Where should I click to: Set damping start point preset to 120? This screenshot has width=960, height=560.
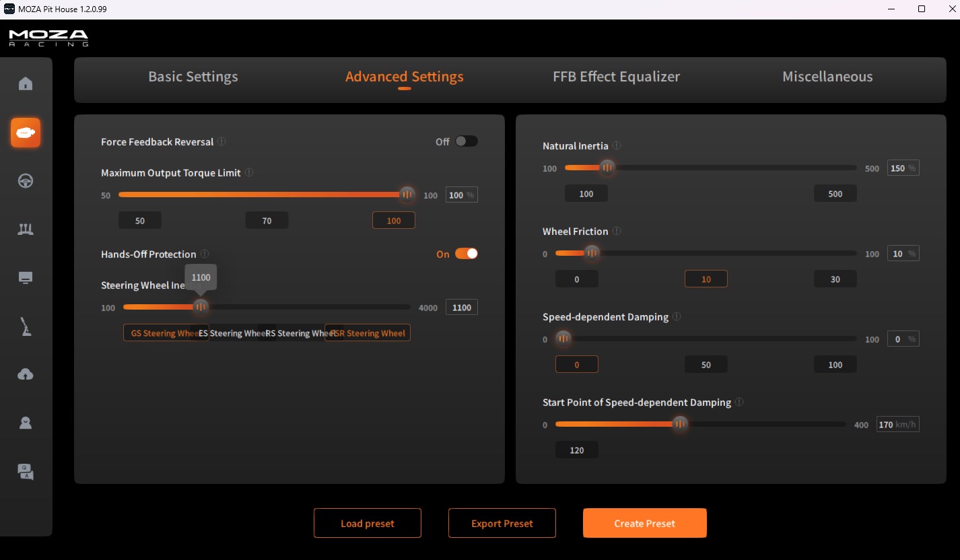(x=577, y=450)
